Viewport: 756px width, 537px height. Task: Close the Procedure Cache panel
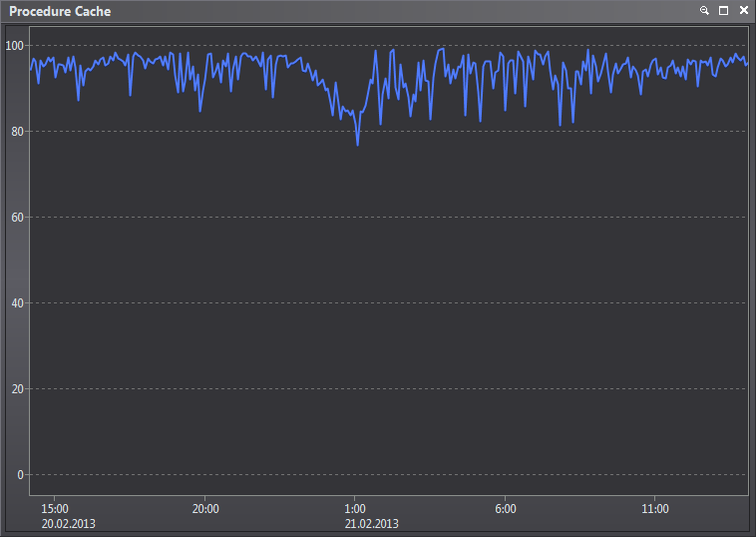(x=743, y=10)
